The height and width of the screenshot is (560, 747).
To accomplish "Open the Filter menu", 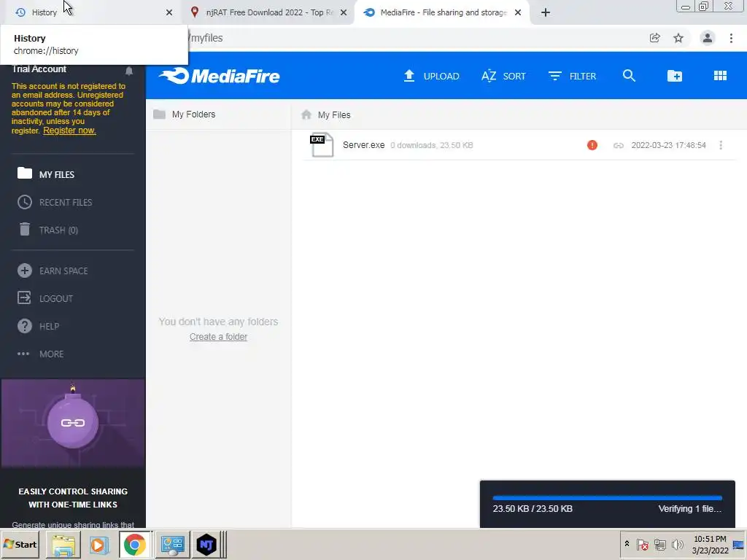I will pos(572,76).
